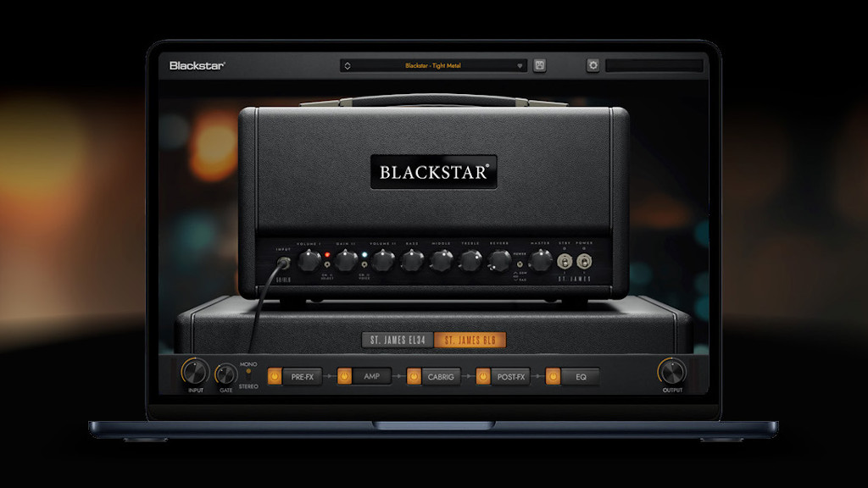Toggle the PRE-FX power button

pyautogui.click(x=275, y=377)
